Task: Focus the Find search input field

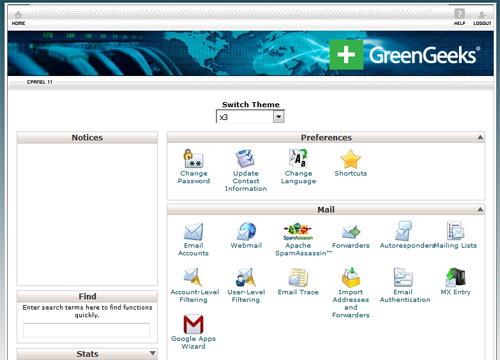Action: 86,330
